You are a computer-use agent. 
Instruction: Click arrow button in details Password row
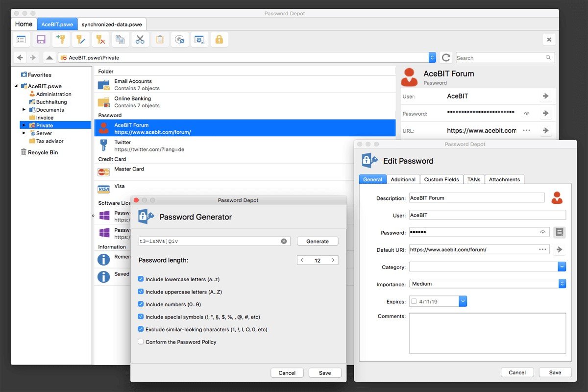(545, 113)
